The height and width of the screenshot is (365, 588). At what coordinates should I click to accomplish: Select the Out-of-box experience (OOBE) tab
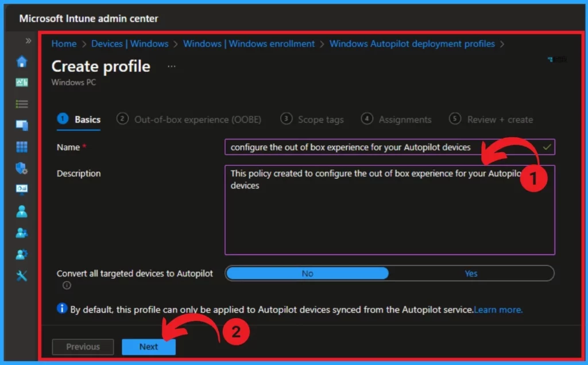point(189,119)
